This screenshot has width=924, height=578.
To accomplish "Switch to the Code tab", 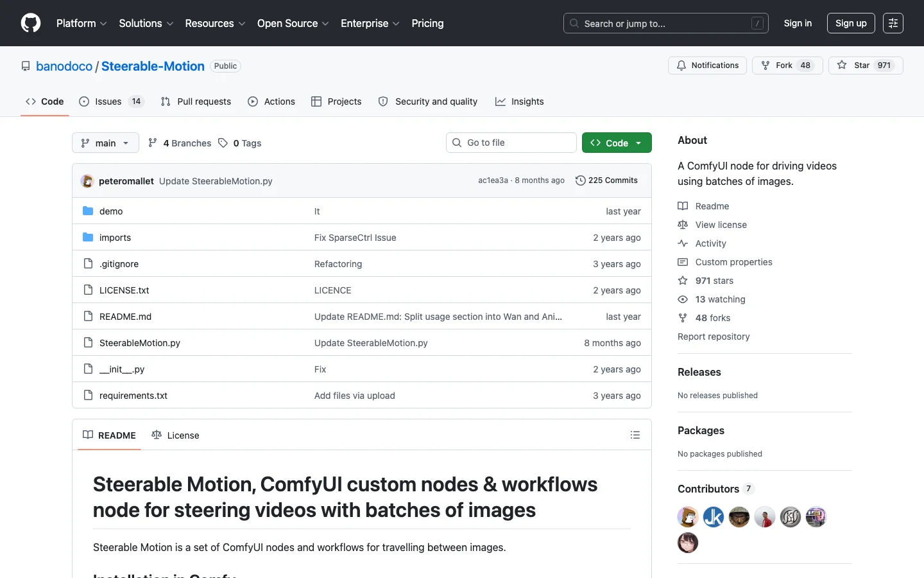I will click(x=45, y=101).
